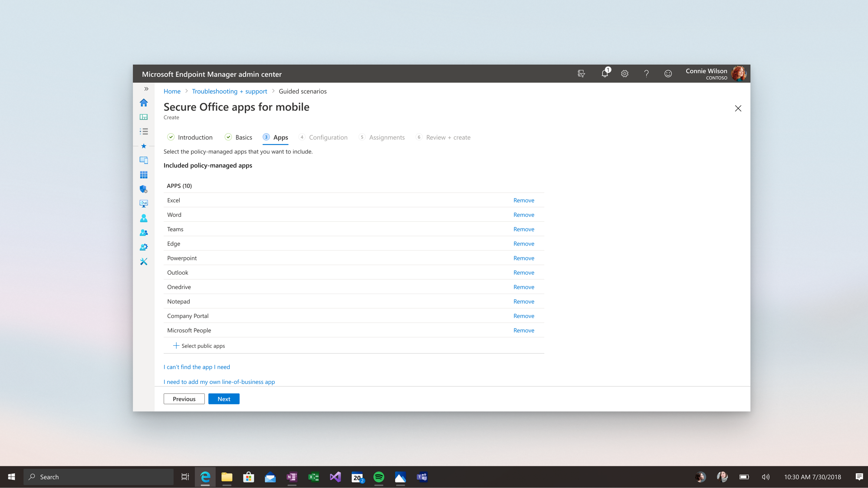
Task: Open OneNote from the taskbar
Action: (x=292, y=477)
